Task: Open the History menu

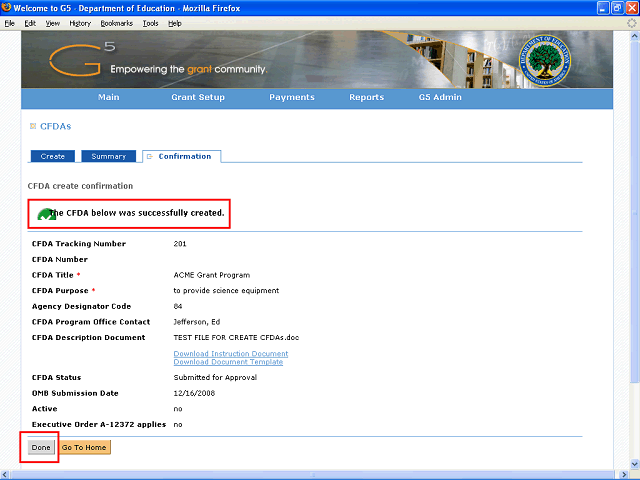Action: point(80,23)
